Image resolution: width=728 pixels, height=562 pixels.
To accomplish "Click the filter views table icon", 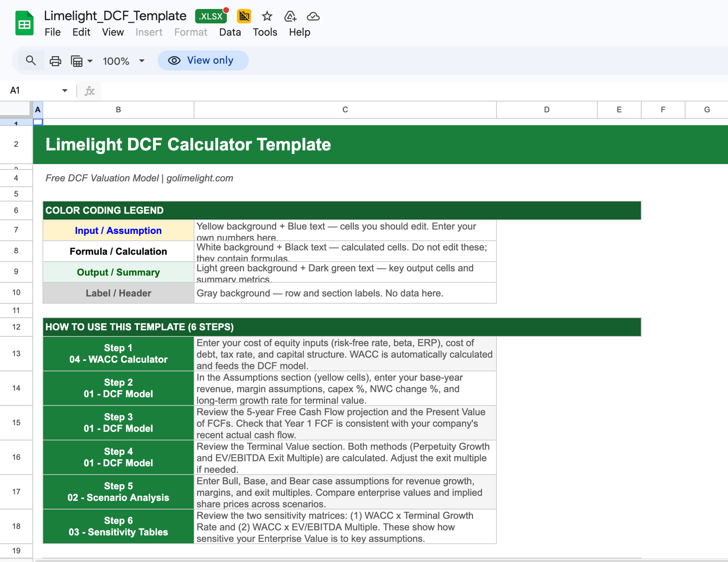I will 76,61.
